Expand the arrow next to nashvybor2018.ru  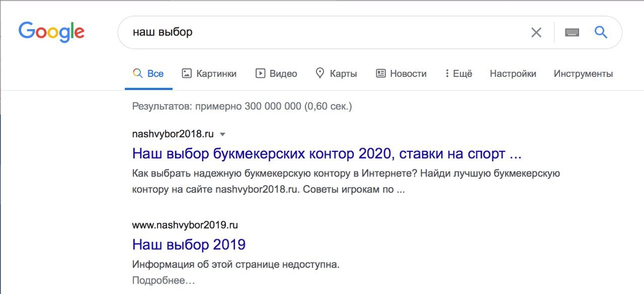[x=223, y=135]
